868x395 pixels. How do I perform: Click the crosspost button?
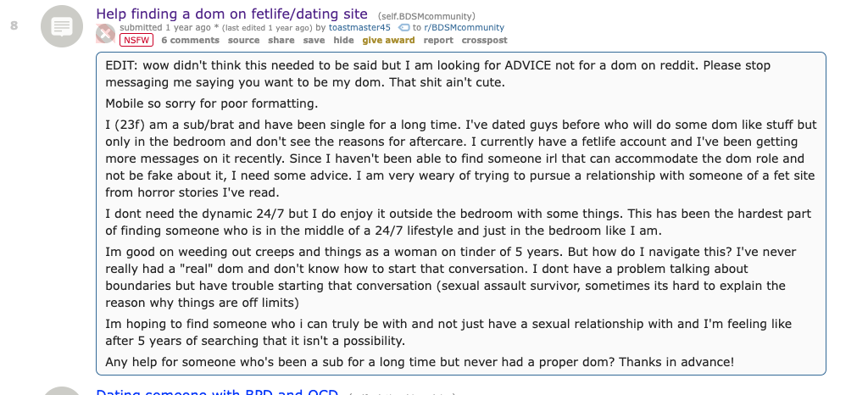484,40
